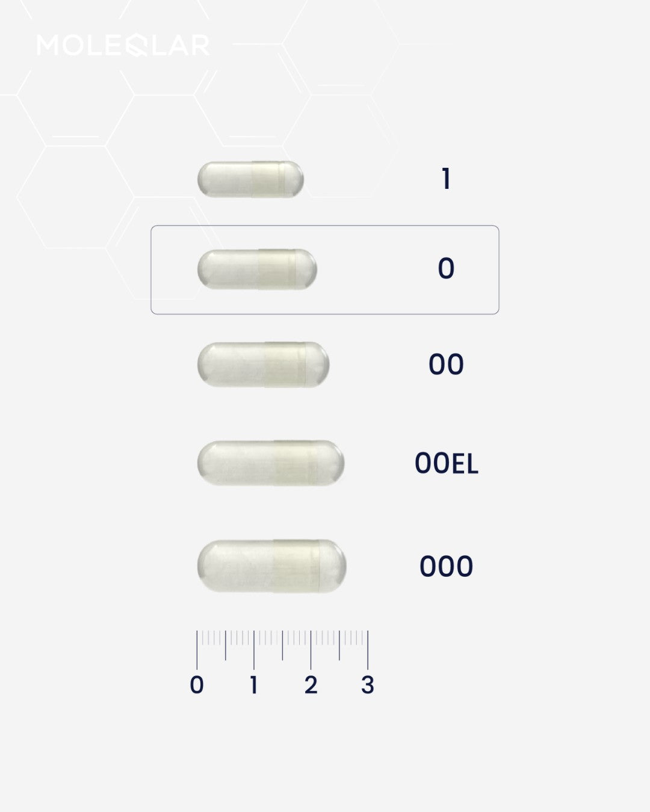The image size is (650, 812).
Task: Select the size 1 capsule image
Action: coord(250,179)
